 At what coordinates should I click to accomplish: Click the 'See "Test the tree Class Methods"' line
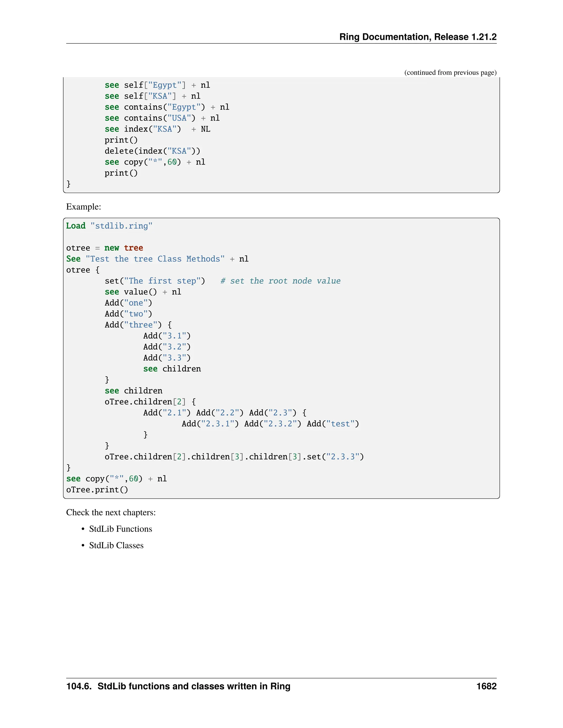pyautogui.click(x=157, y=259)
